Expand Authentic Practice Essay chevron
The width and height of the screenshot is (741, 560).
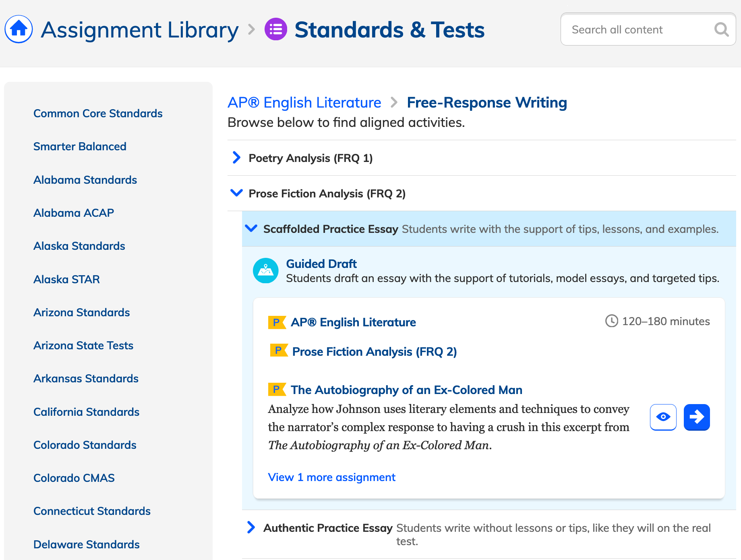(251, 527)
